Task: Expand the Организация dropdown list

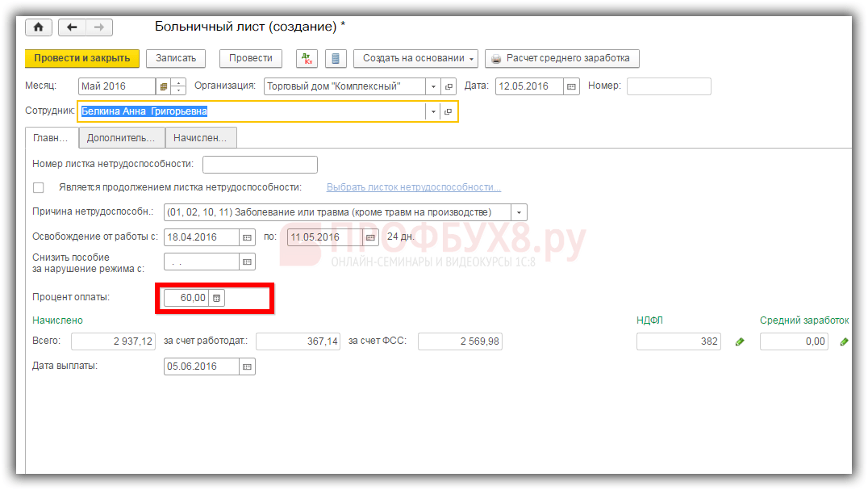Action: click(x=433, y=86)
